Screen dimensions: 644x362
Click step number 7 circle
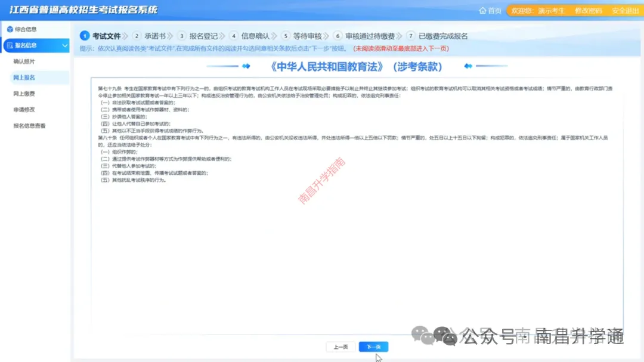pos(411,36)
